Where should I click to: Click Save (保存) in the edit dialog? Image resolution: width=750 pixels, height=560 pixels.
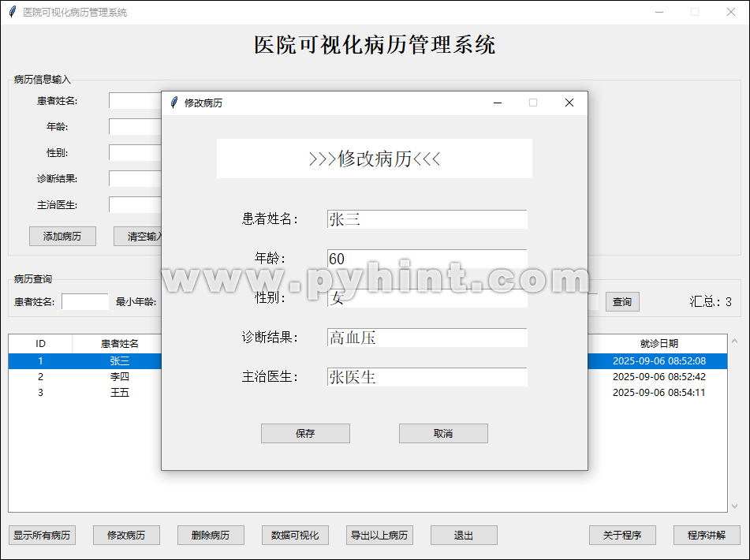(x=305, y=433)
